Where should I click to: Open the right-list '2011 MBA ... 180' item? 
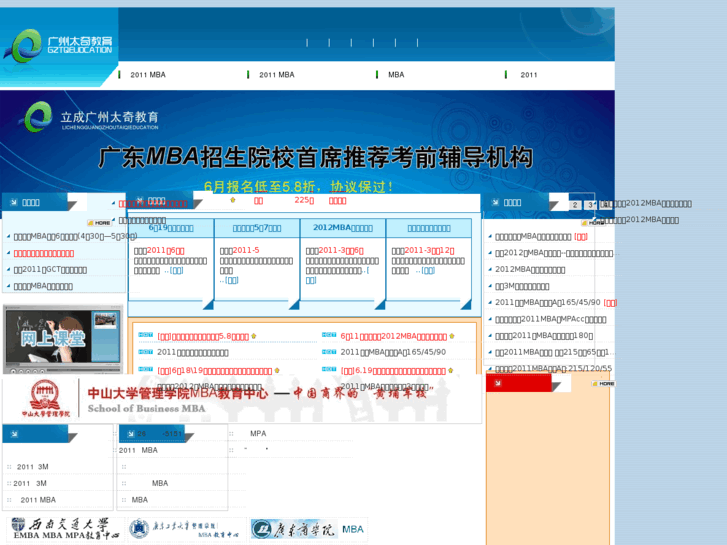tap(544, 335)
